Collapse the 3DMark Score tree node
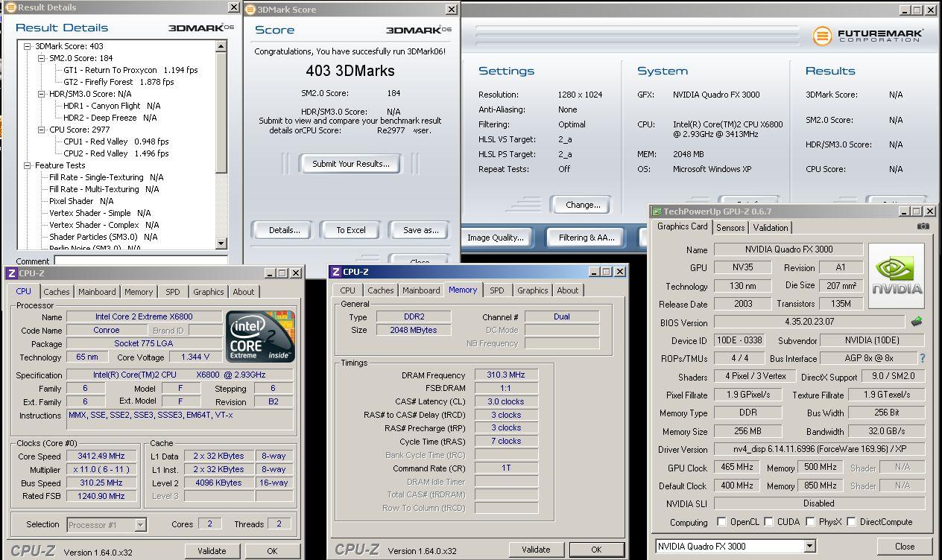The image size is (942, 560). click(28, 46)
